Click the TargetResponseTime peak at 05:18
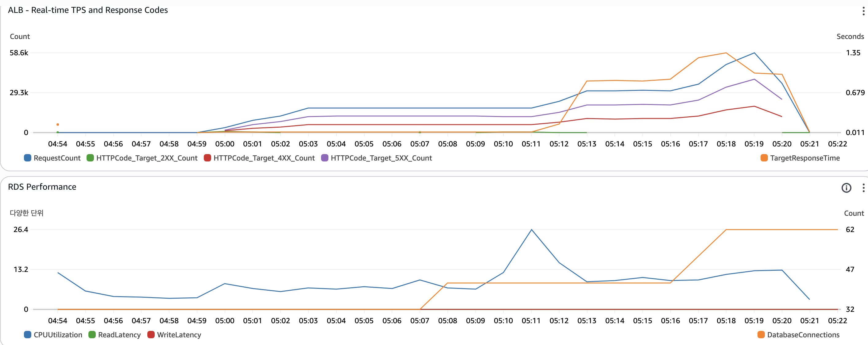The height and width of the screenshot is (345, 868). tap(726, 53)
